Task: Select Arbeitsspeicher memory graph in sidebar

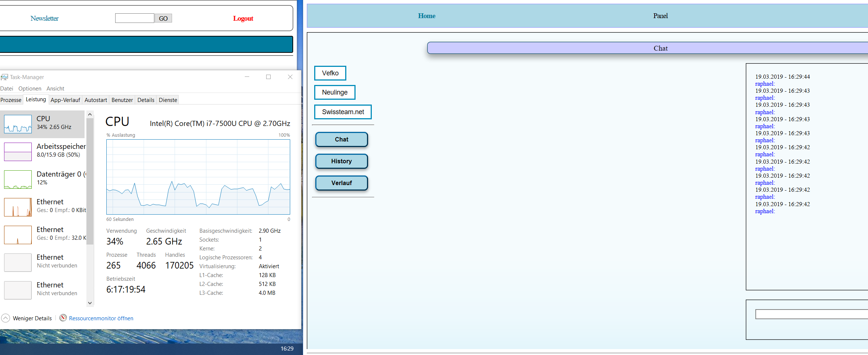Action: [18, 151]
